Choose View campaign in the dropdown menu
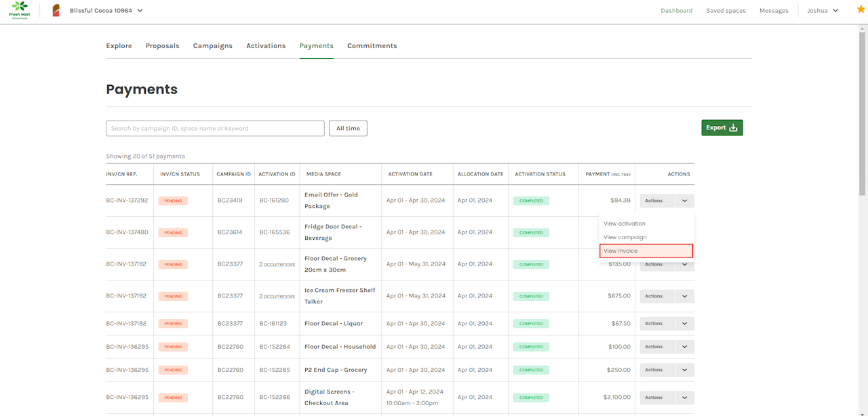868x416 pixels. tap(625, 237)
